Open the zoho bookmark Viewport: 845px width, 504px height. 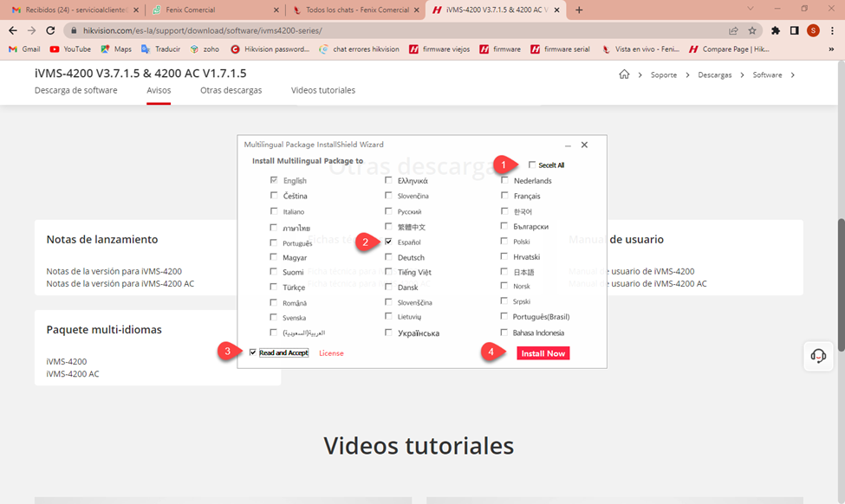click(x=205, y=49)
